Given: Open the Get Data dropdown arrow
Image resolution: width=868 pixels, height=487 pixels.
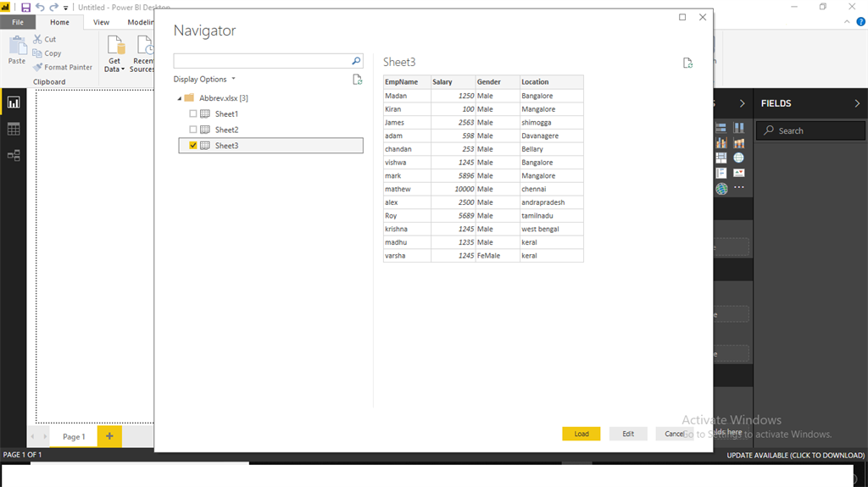Looking at the screenshot, I should [x=123, y=69].
